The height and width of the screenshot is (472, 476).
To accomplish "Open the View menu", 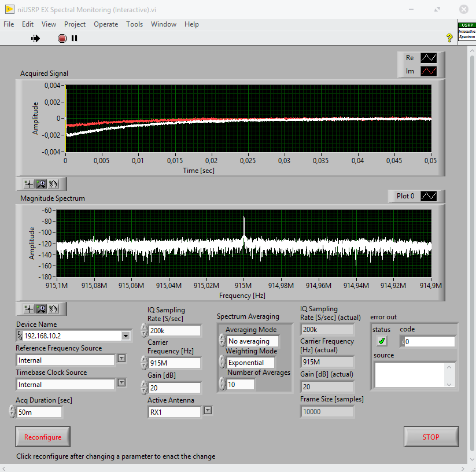I will pos(49,24).
